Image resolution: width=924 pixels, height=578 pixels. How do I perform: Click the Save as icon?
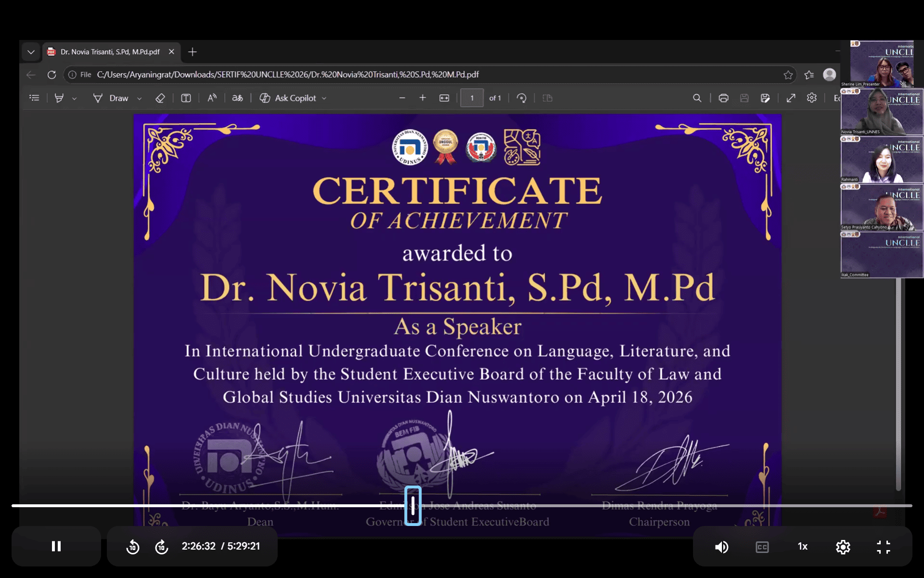(x=765, y=98)
